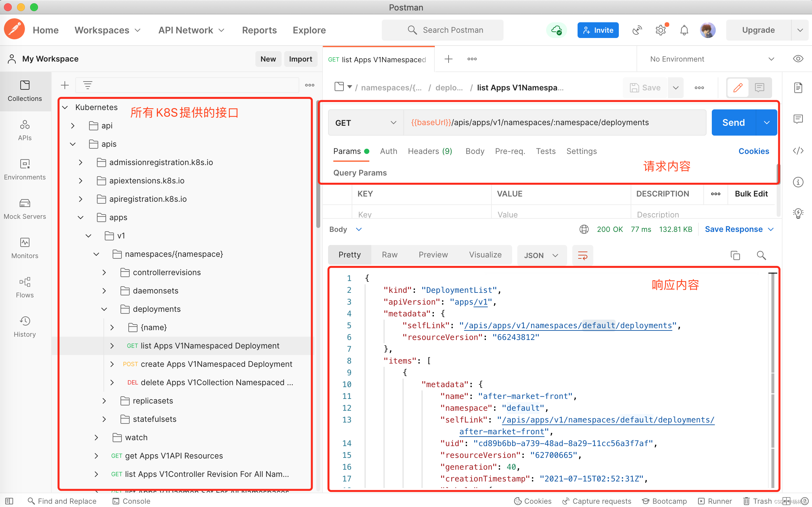Expand the api folder
The width and height of the screenshot is (812, 507).
tap(73, 126)
